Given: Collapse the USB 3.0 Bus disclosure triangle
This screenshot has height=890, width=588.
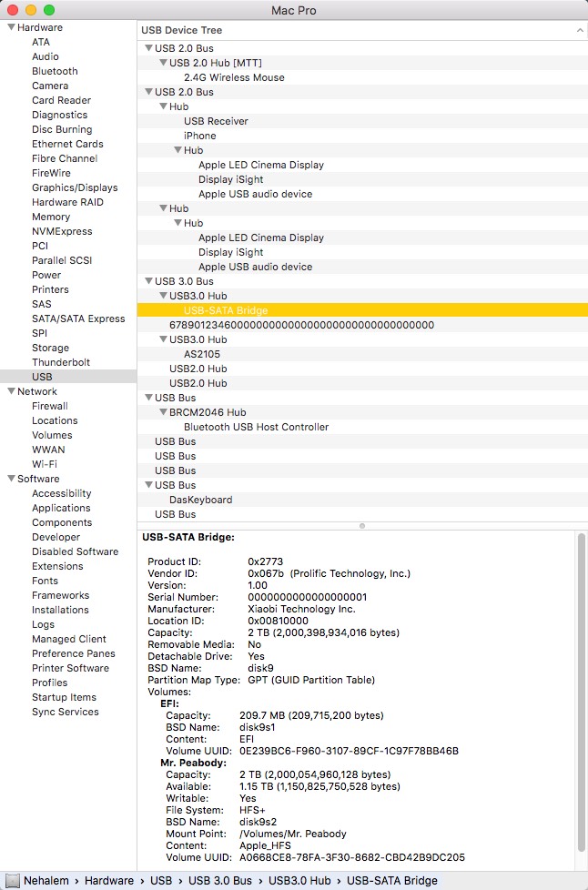Looking at the screenshot, I should click(x=148, y=281).
